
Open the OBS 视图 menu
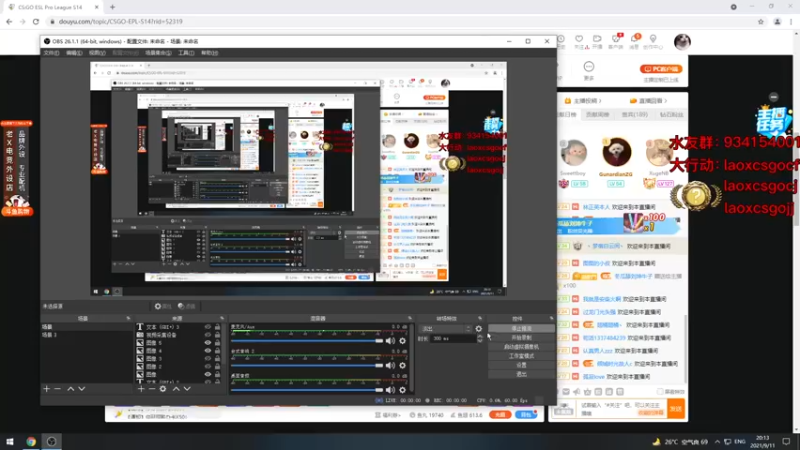(97, 53)
